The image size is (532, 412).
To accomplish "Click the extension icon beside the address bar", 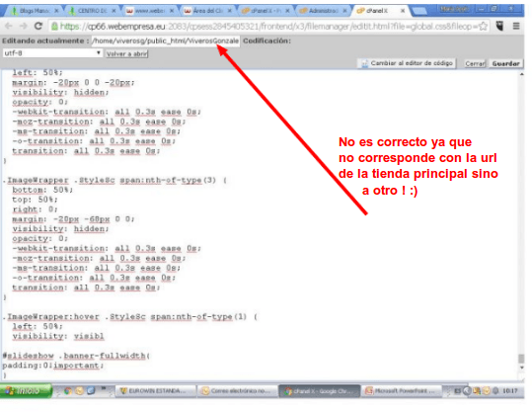I will coord(499,26).
